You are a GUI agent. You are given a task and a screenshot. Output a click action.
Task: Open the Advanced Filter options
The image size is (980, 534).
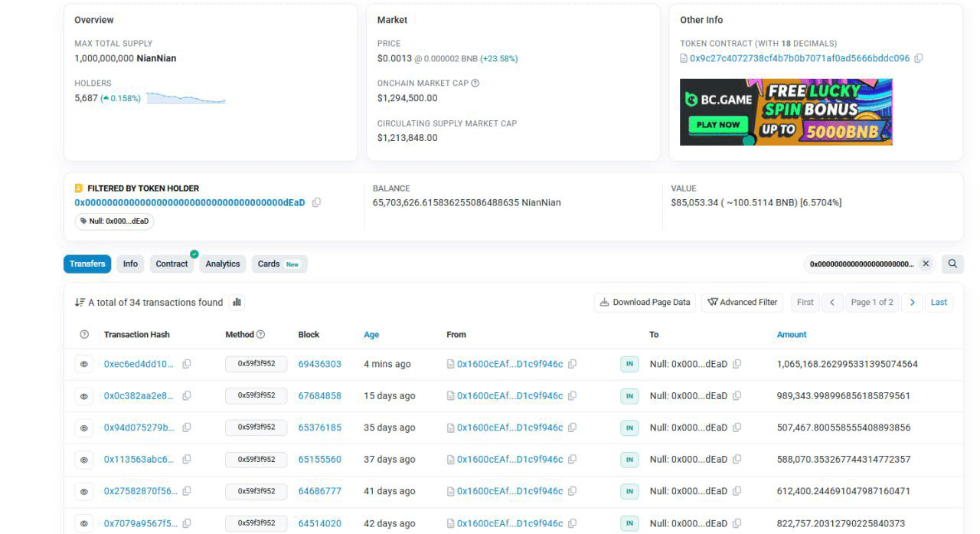click(x=742, y=303)
